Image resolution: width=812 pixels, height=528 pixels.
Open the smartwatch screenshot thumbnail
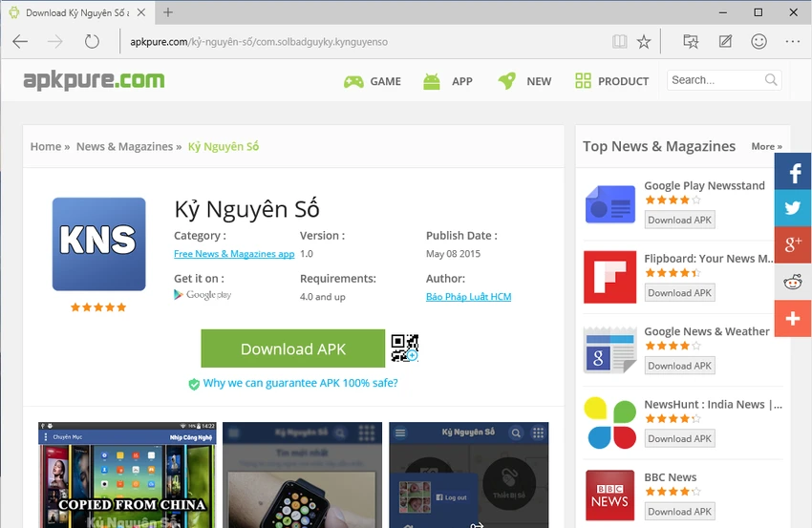(303, 475)
